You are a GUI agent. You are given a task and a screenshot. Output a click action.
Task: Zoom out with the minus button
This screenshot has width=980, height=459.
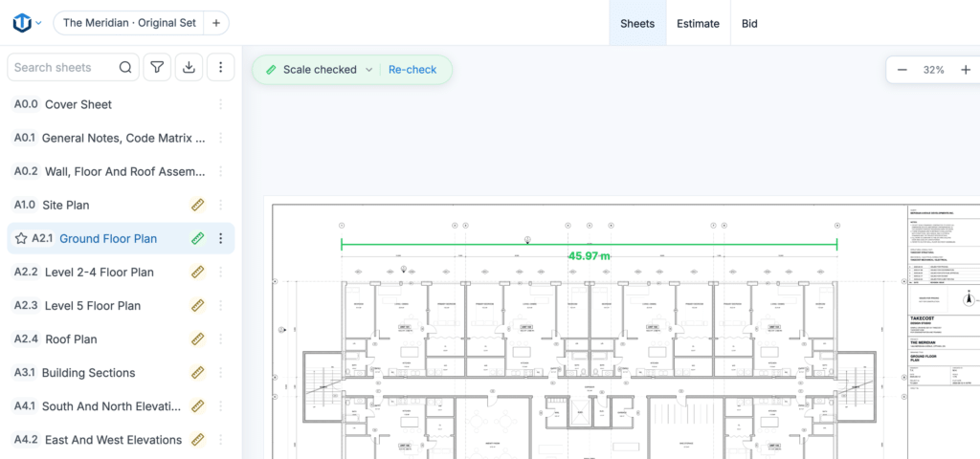tap(902, 70)
